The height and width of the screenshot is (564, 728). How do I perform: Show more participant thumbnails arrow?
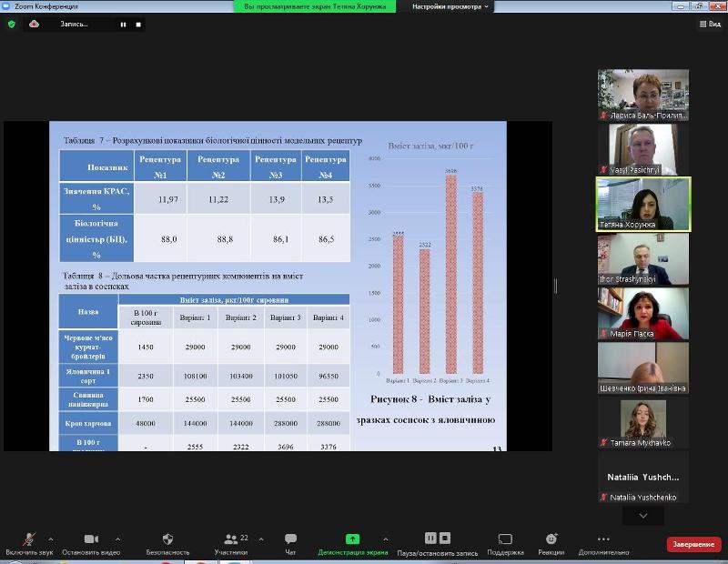click(643, 516)
